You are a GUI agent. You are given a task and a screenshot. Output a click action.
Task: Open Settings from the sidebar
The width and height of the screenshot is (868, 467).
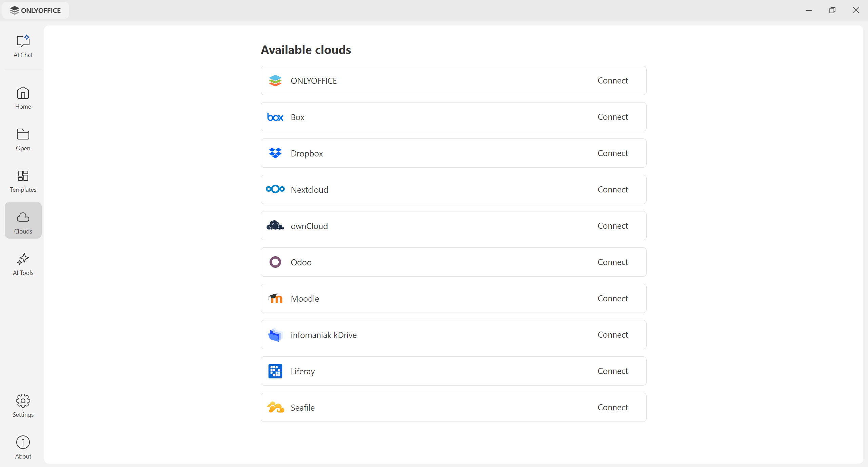(23, 406)
